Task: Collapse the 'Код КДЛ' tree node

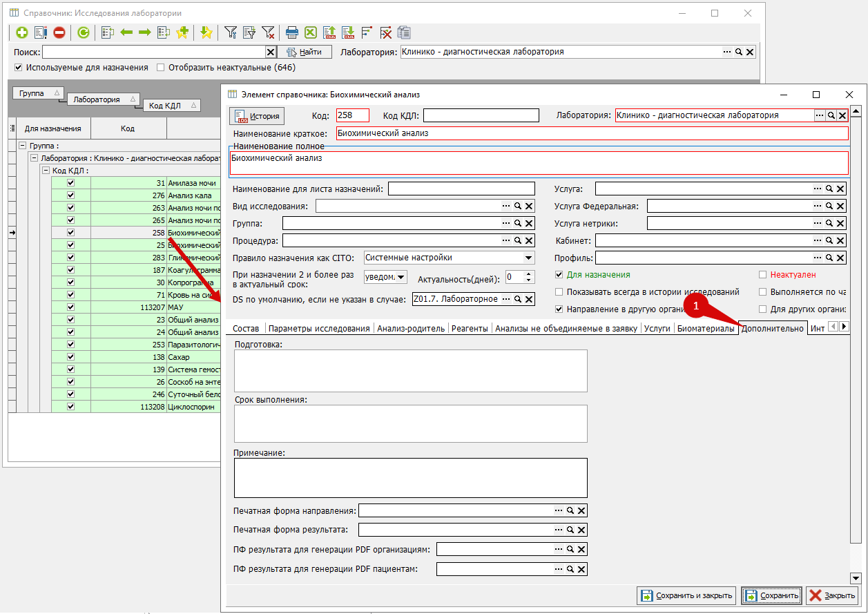Action: (x=46, y=171)
